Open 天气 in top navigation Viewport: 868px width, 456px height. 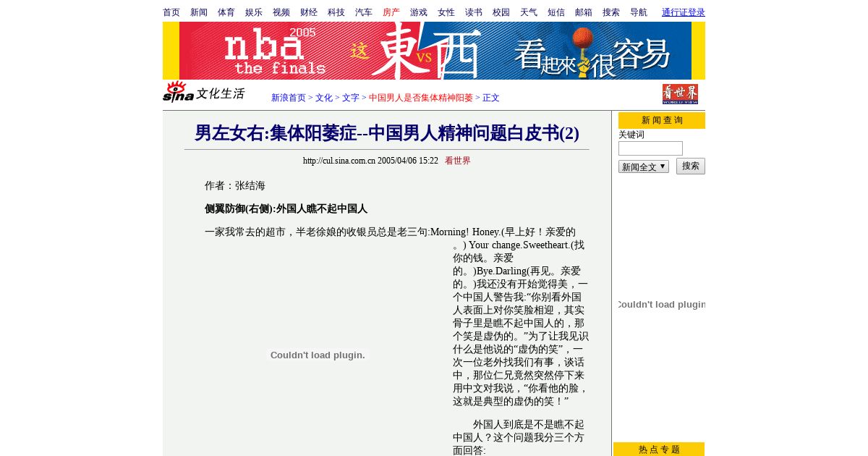[529, 12]
